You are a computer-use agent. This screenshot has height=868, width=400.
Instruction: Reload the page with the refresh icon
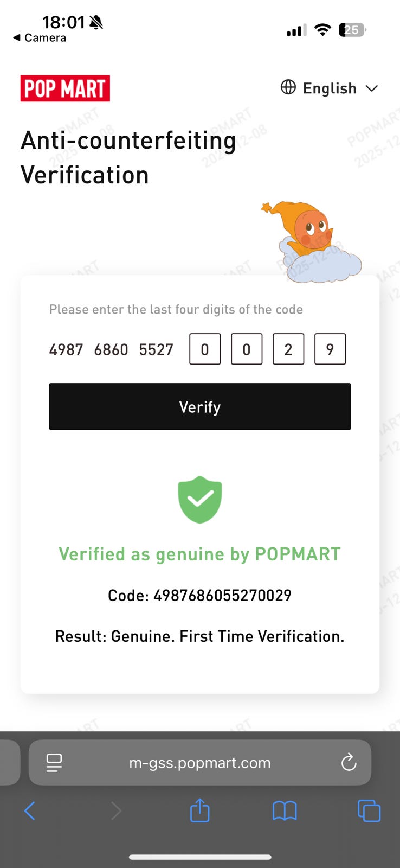349,762
